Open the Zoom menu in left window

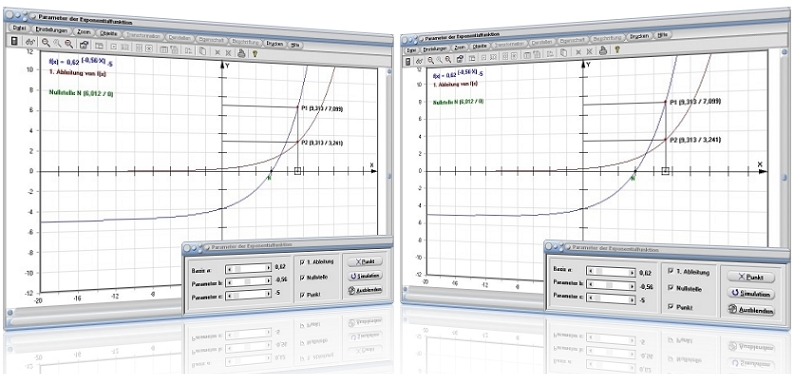tap(84, 32)
